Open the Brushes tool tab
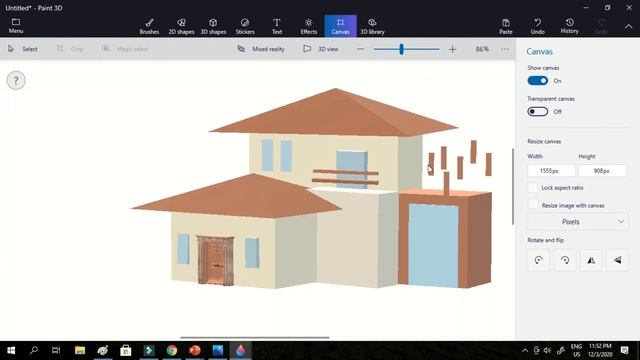The image size is (640, 360). click(x=149, y=26)
